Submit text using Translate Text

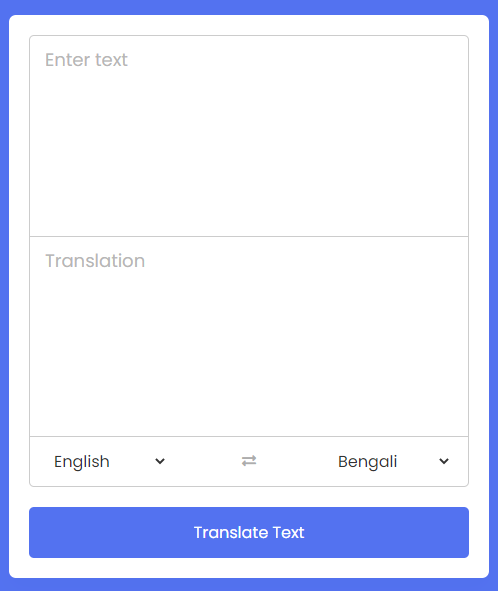click(x=249, y=532)
